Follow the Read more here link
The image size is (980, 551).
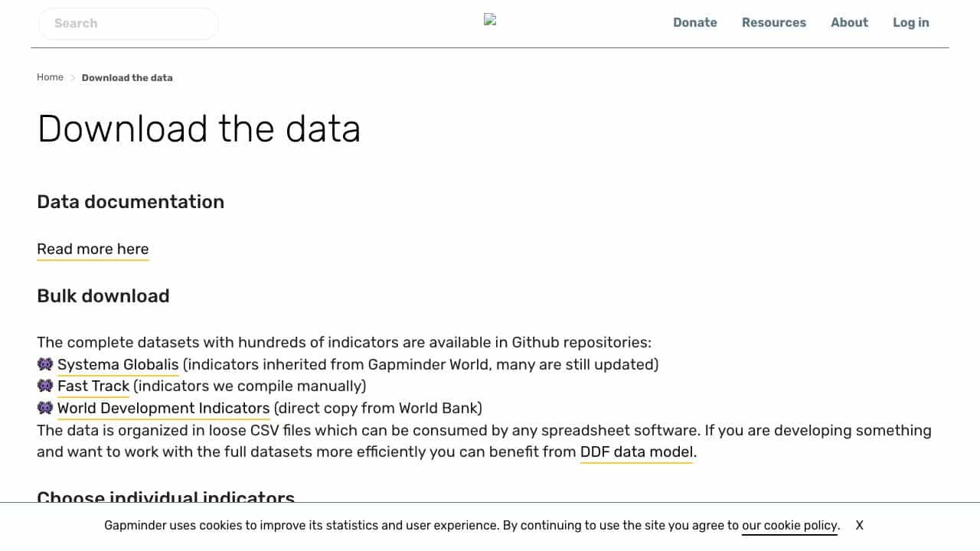[93, 249]
